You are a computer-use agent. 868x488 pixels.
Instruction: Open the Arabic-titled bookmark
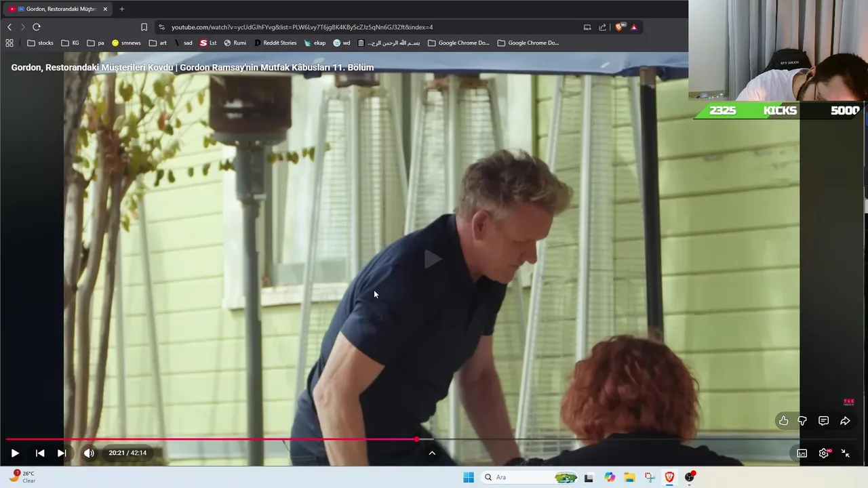[389, 43]
